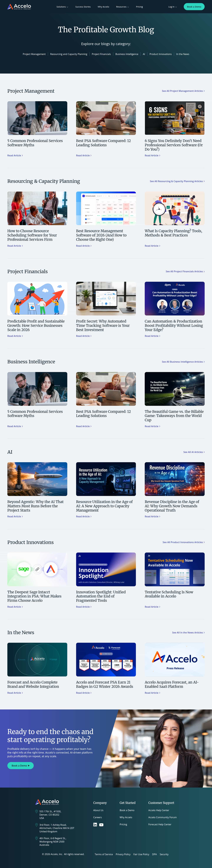Open title How to Choose Resource Scheduling Software
212x868 pixels.
[32, 235]
